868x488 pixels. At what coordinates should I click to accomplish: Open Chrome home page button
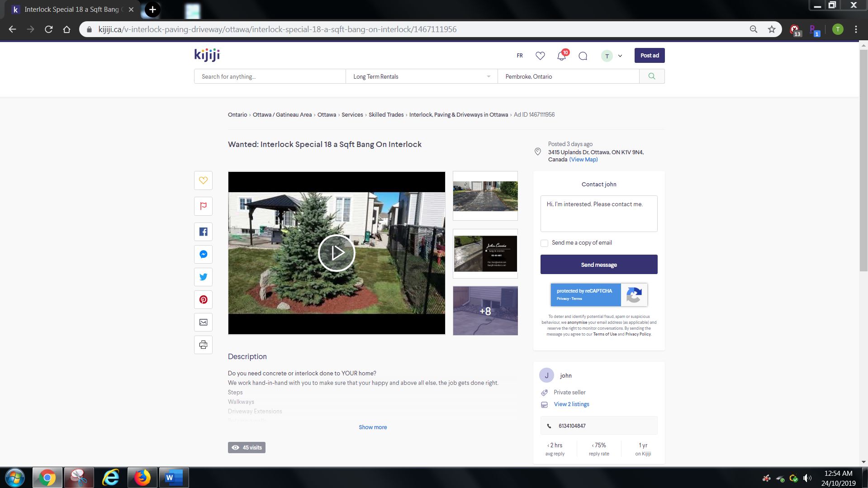[66, 29]
